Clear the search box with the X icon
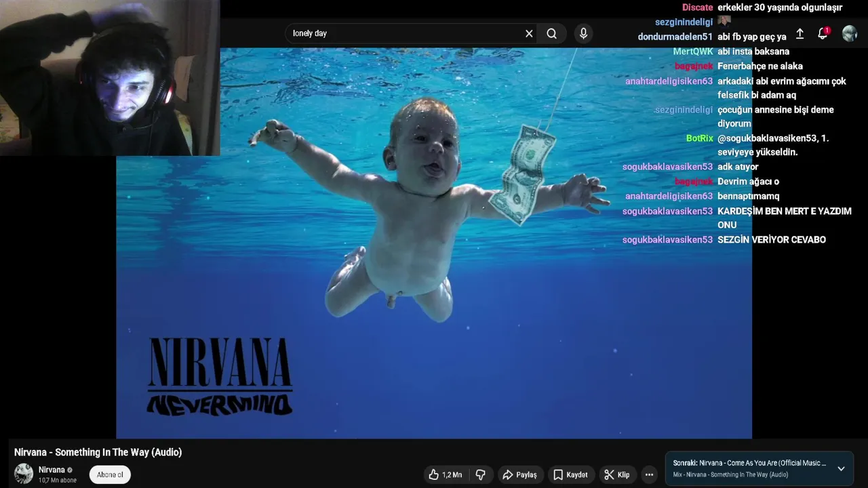This screenshot has height=488, width=868. (529, 33)
